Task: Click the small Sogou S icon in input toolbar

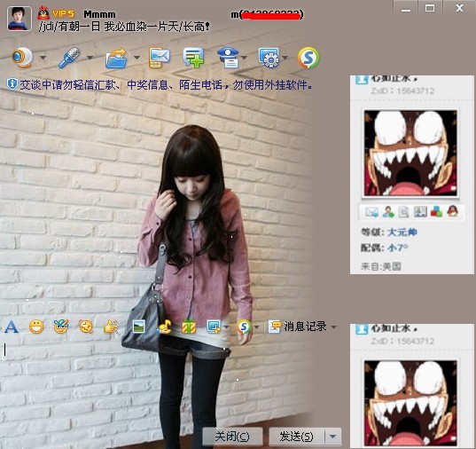Action: point(244,327)
